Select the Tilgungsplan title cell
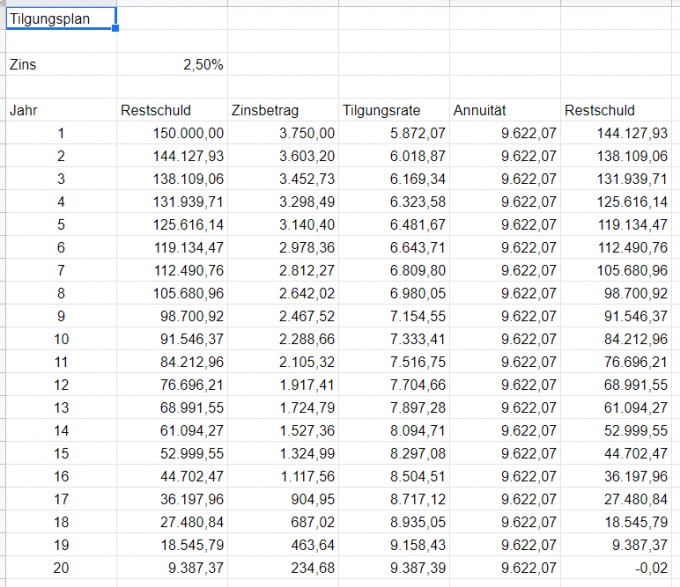The image size is (680, 587). click(61, 19)
